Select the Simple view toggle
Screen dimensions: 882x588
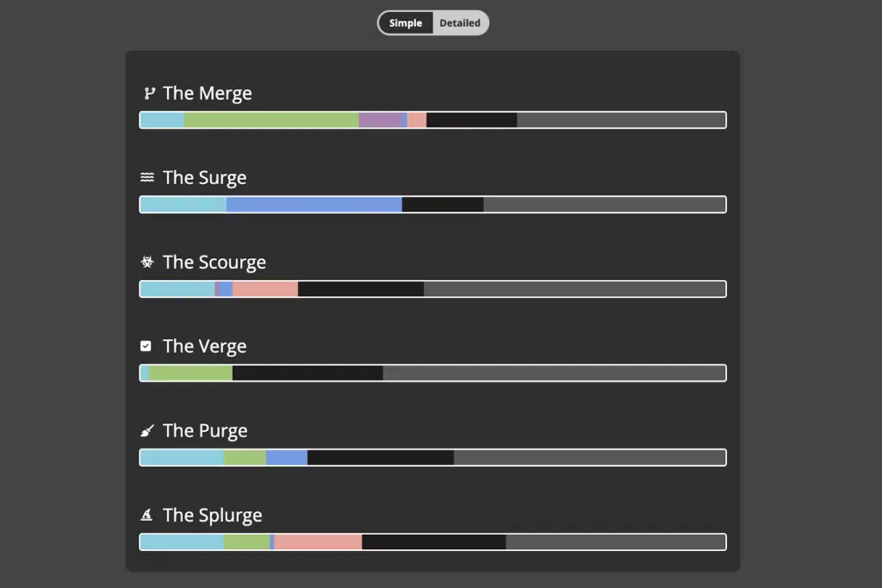pyautogui.click(x=406, y=23)
